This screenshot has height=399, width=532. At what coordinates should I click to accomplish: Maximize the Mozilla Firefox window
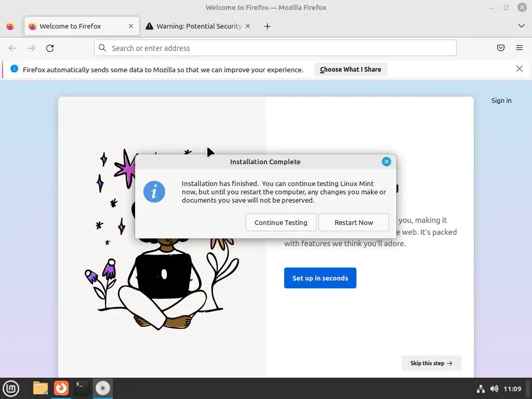click(506, 7)
